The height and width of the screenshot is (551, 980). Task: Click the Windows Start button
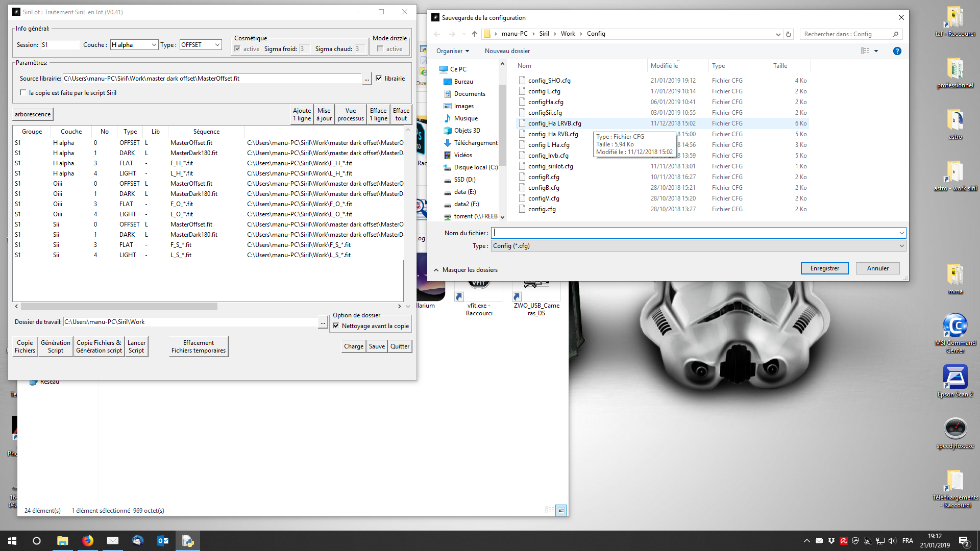(12, 541)
